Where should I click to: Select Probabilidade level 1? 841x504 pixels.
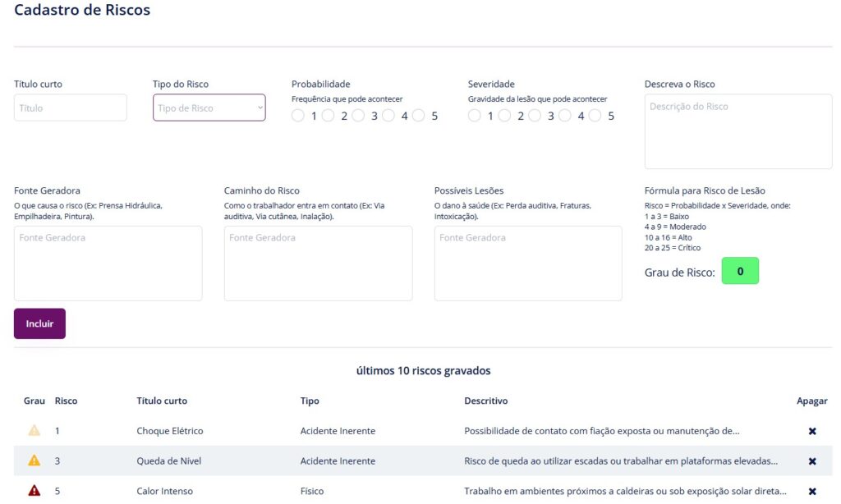pyautogui.click(x=298, y=116)
